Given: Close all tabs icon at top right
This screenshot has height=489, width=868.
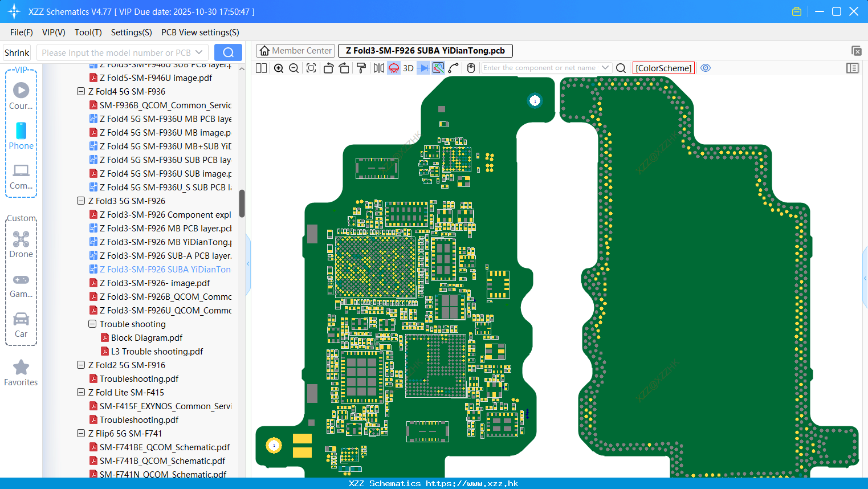Looking at the screenshot, I should [856, 51].
